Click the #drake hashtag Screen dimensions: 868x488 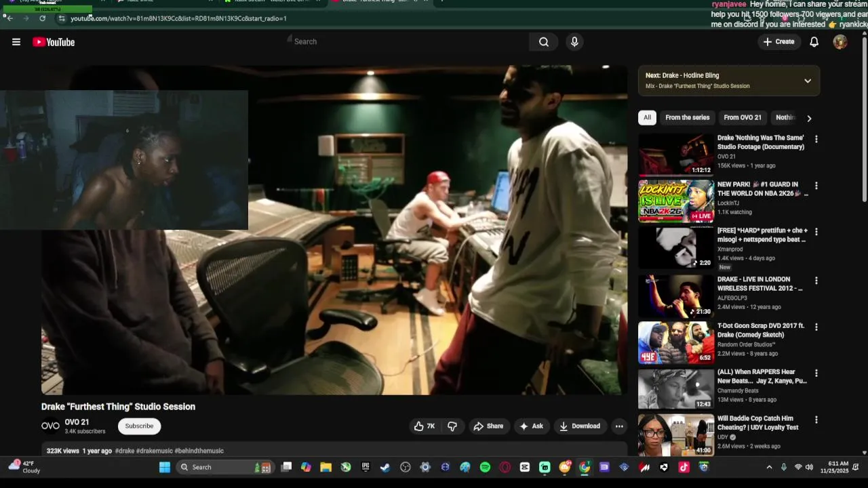coord(125,451)
